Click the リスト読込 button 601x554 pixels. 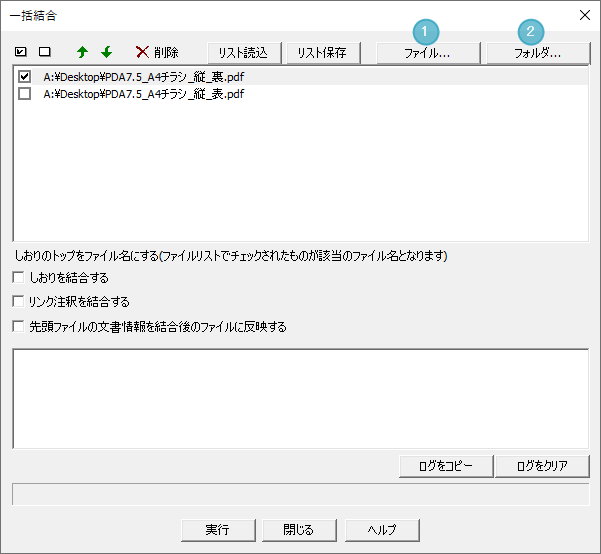click(x=245, y=53)
